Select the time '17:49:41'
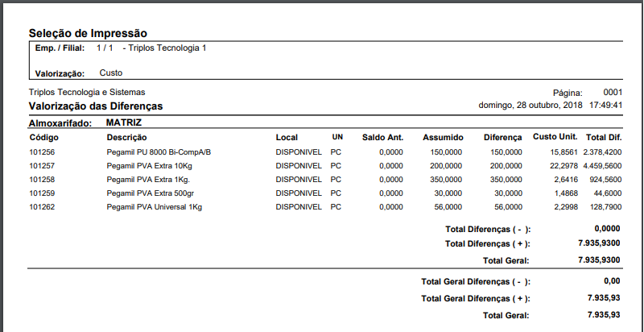Viewport: 644px width, 332px height. coord(606,106)
